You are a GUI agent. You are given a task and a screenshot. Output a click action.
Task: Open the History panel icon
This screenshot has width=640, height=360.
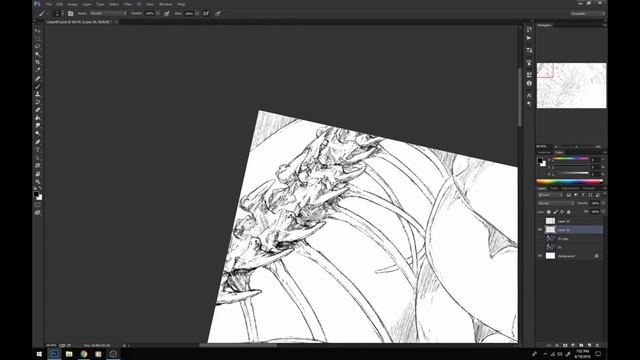coord(529,29)
